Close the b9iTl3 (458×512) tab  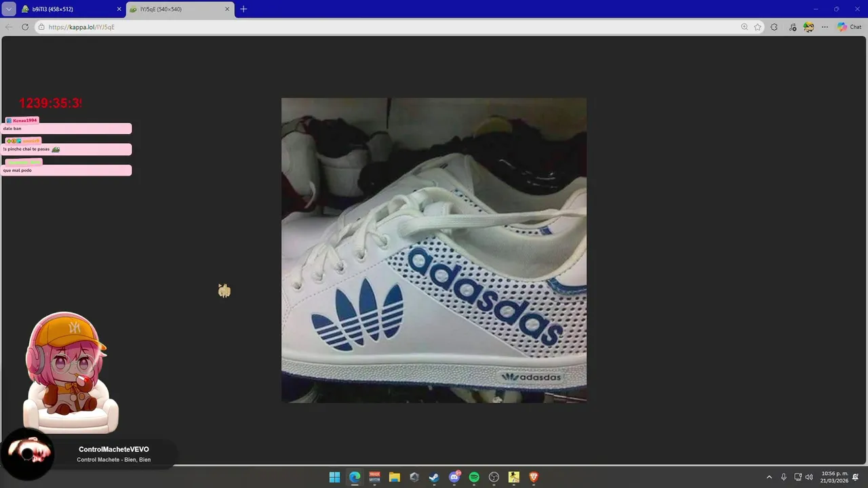click(119, 9)
